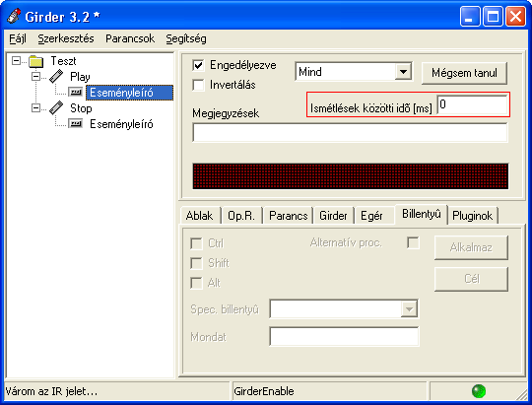Select the Play tree item

point(80,77)
